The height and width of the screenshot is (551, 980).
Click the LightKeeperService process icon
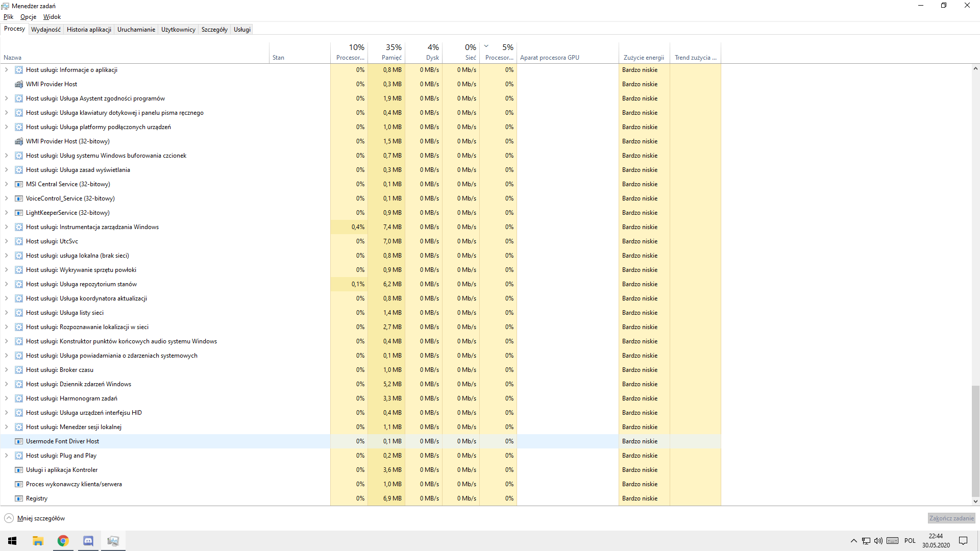[19, 213]
